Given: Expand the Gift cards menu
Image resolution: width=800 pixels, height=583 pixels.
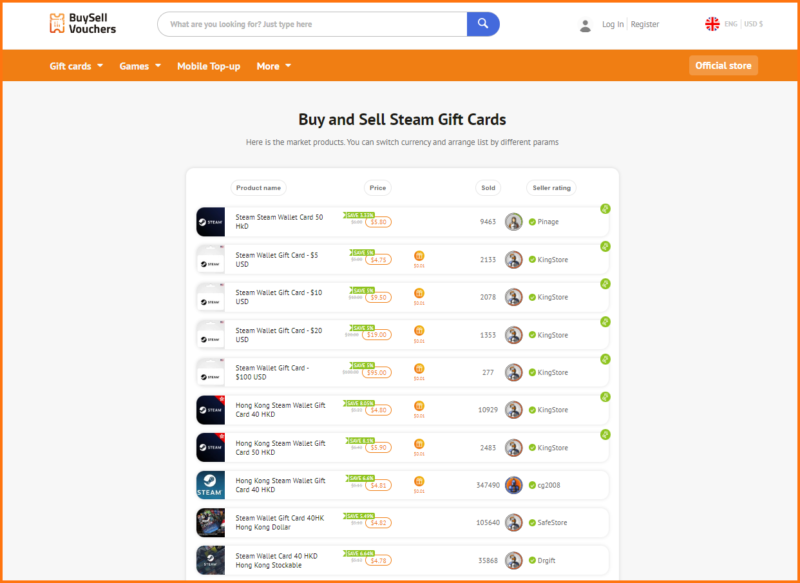Looking at the screenshot, I should tap(70, 65).
